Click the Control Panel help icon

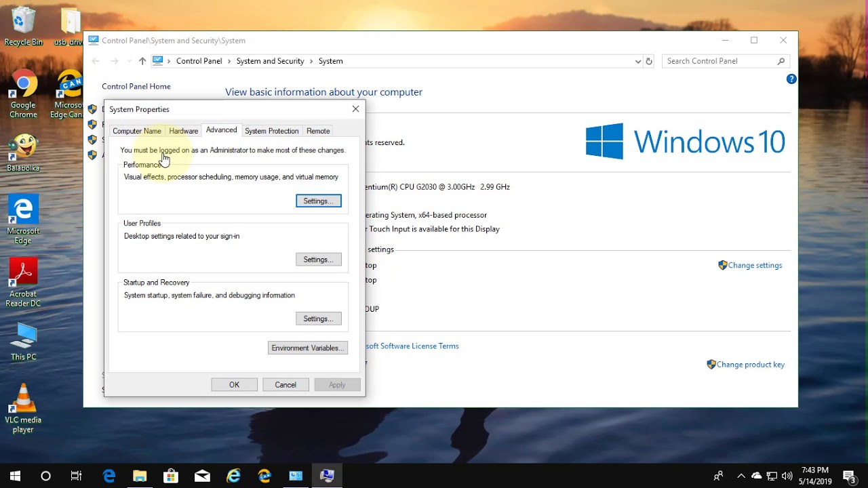pos(791,79)
